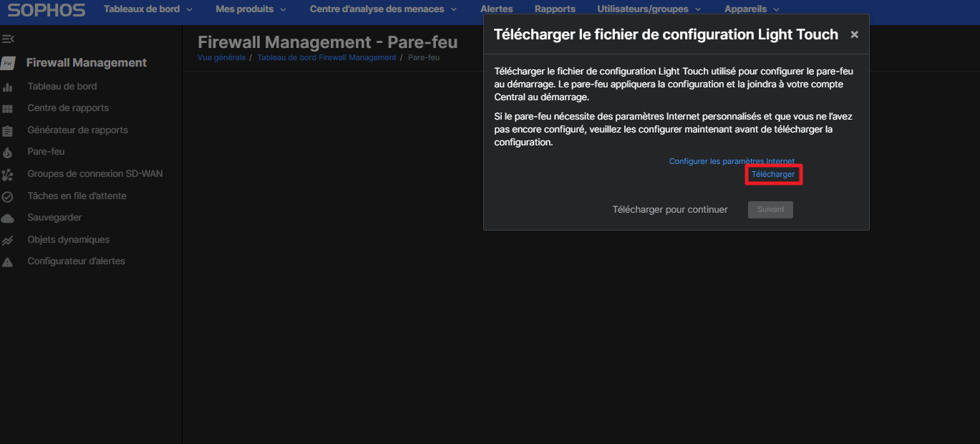Close the Light Touch configuration dialog

(854, 34)
